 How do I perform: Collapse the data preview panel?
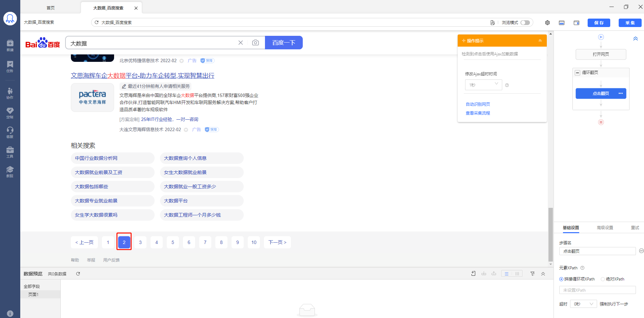(x=543, y=274)
